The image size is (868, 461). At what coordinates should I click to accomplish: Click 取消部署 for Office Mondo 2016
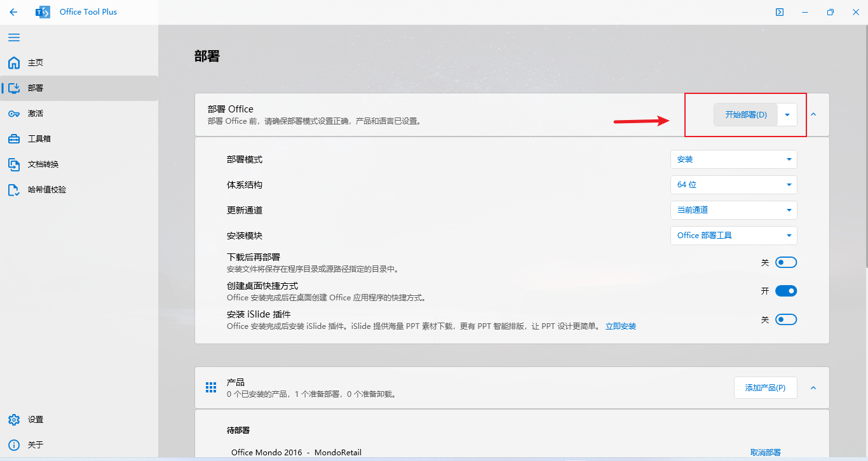(765, 453)
